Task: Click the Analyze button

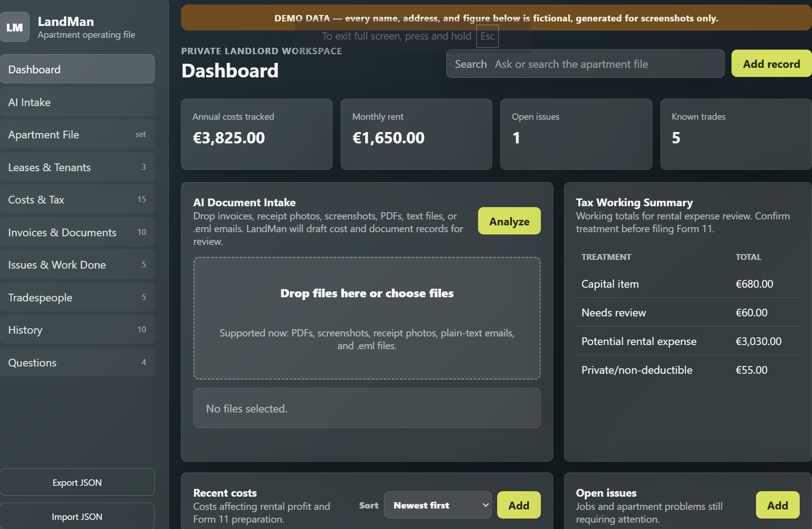Action: pyautogui.click(x=509, y=221)
